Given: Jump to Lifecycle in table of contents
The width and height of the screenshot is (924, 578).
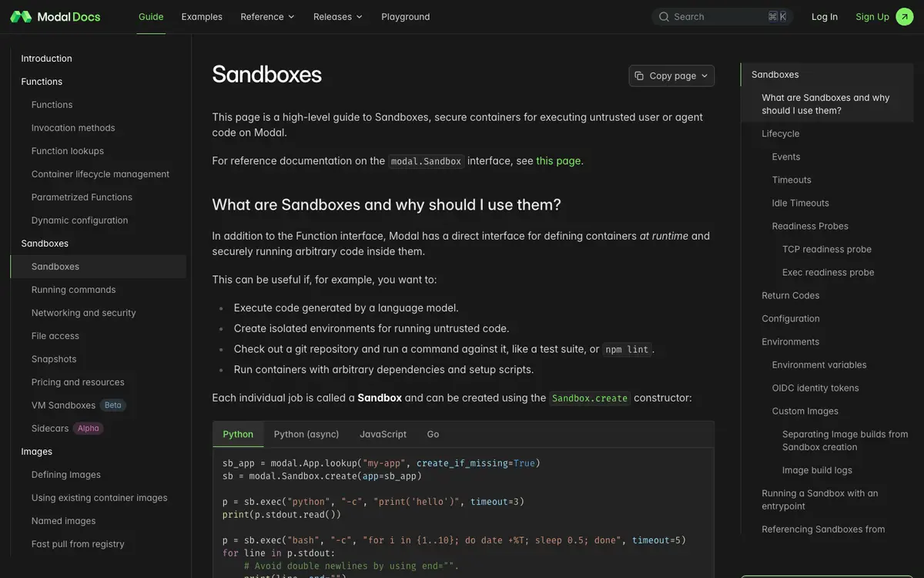Looking at the screenshot, I should (781, 133).
